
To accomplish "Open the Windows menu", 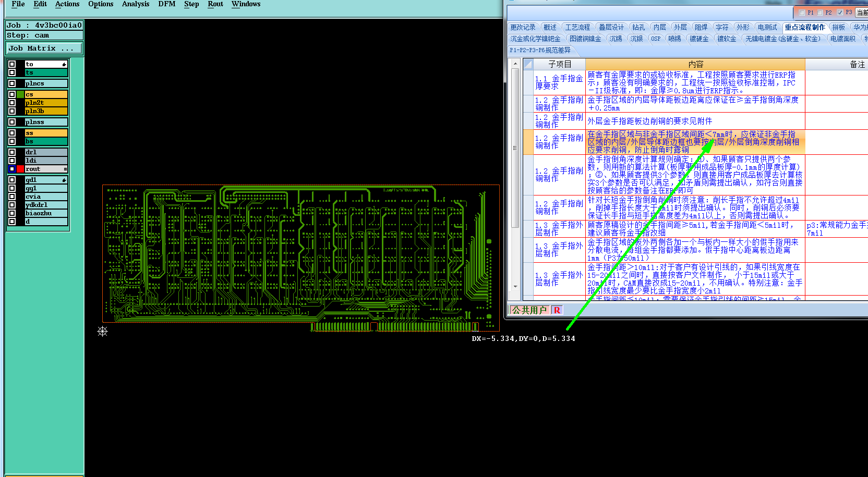I will pos(246,4).
